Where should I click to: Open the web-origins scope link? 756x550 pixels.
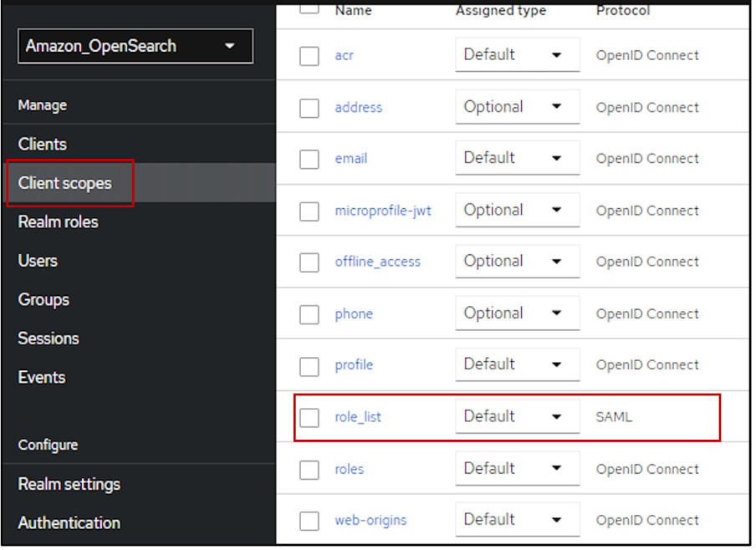[370, 521]
